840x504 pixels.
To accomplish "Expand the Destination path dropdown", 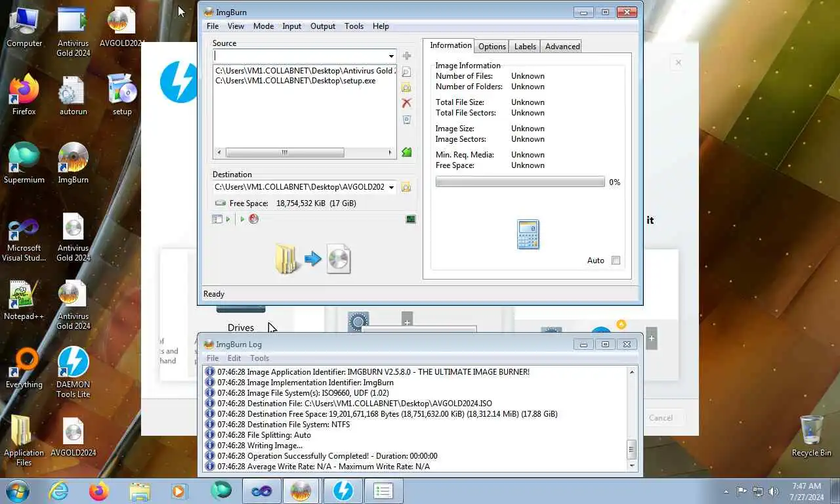I will point(391,187).
